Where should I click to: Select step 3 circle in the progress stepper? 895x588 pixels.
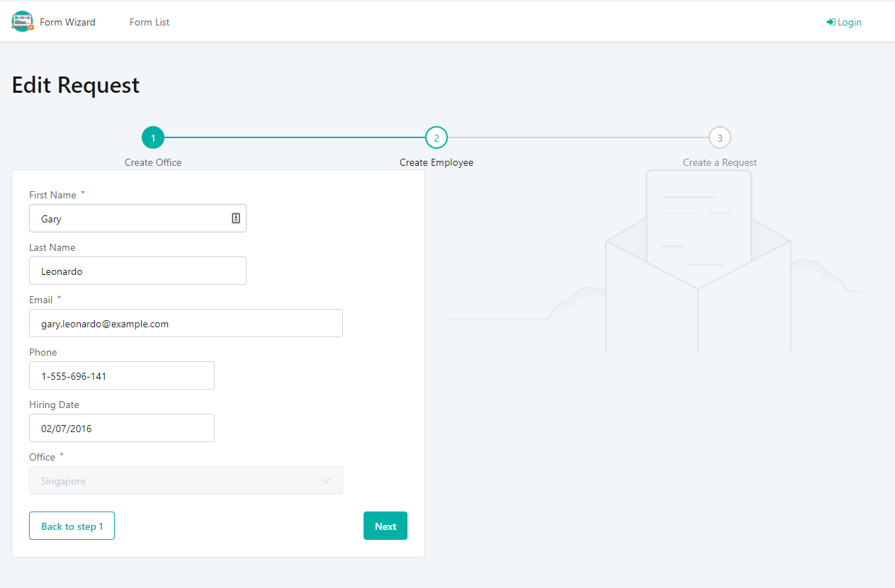tap(719, 137)
